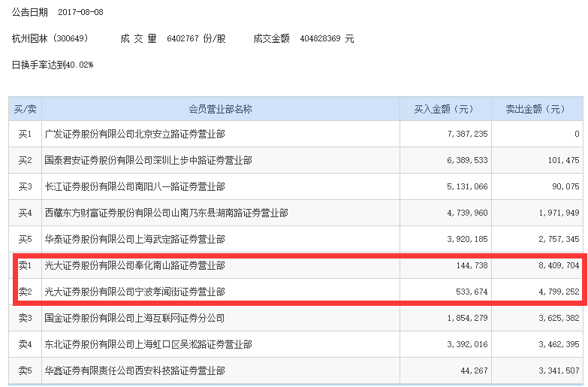
Task: Click the turnover amount 404828369
Action: pyautogui.click(x=320, y=38)
